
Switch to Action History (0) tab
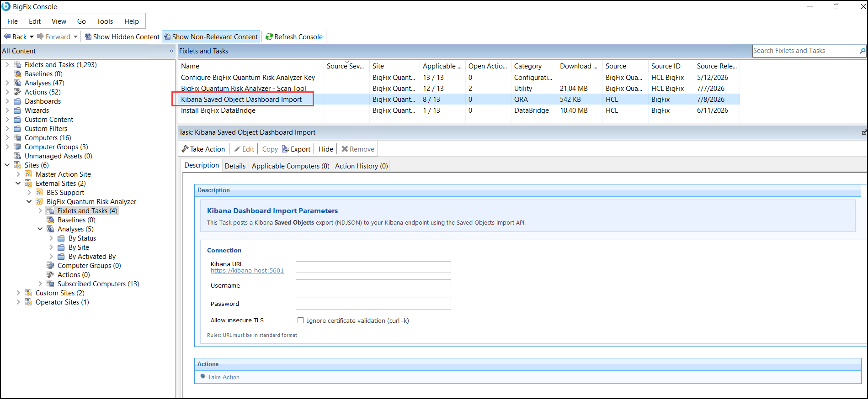click(x=362, y=166)
